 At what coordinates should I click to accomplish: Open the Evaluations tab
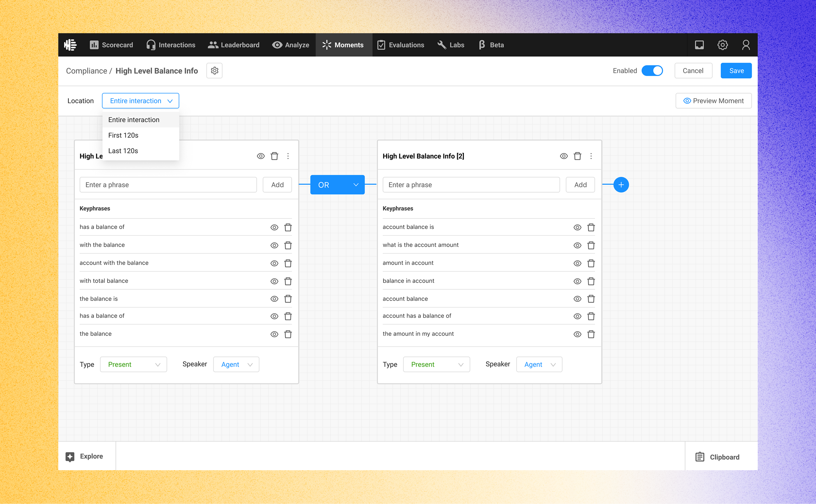400,45
